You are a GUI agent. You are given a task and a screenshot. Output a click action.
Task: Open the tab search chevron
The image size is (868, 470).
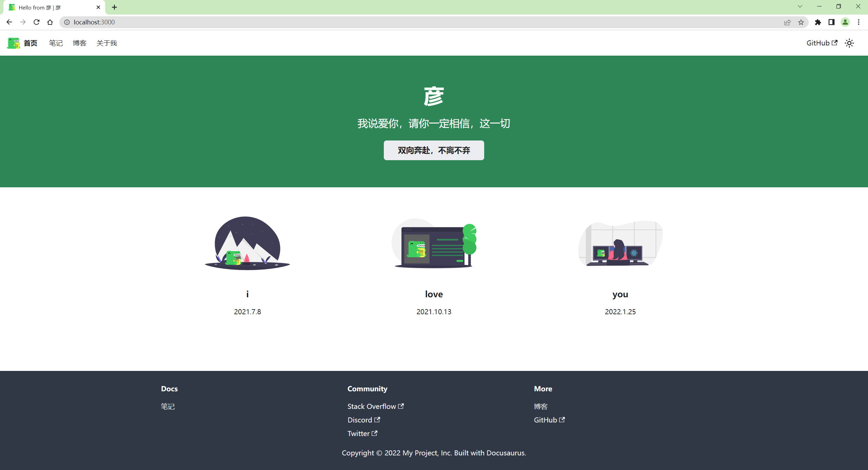click(x=800, y=6)
